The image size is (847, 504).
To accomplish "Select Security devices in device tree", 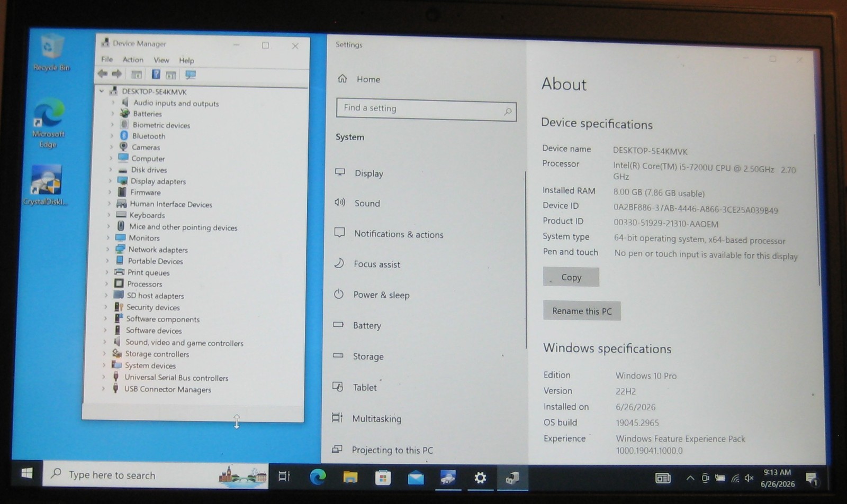I will point(153,307).
